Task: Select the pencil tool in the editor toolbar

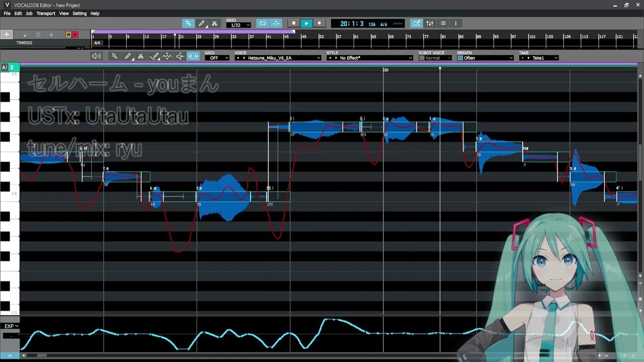Action: pyautogui.click(x=128, y=56)
